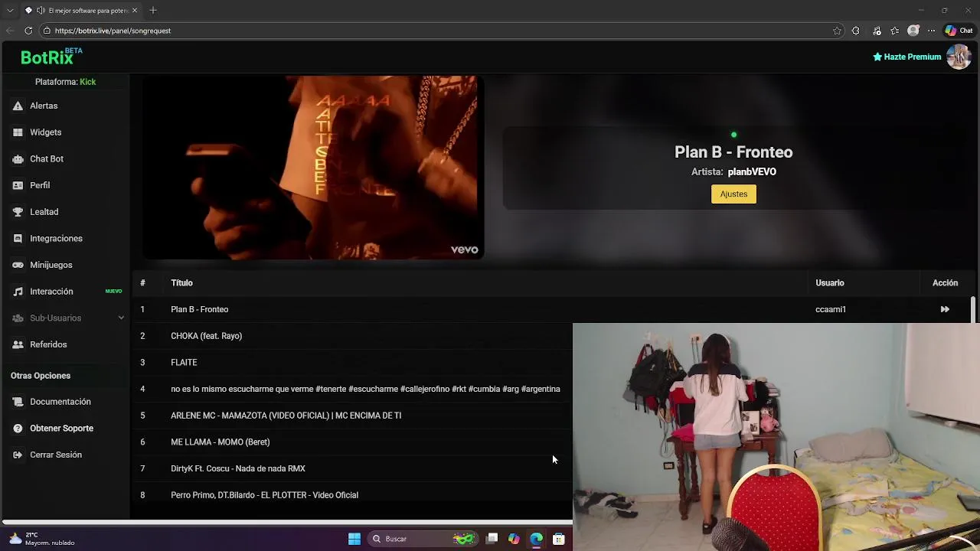Go to Lealtad menu item
The width and height of the screenshot is (980, 551).
coord(44,212)
